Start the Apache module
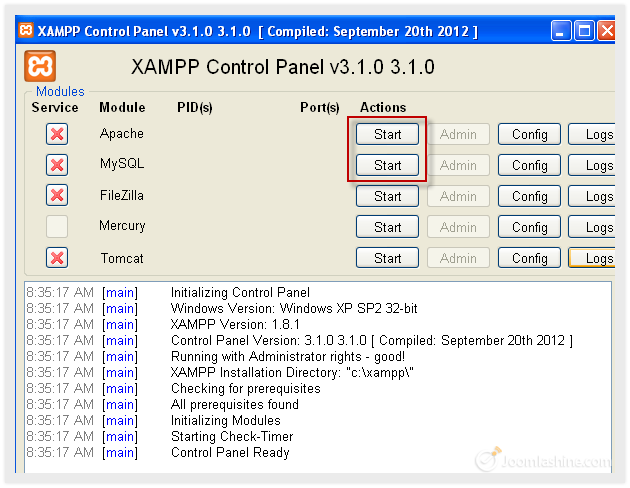Viewport: 630px width, 488px height. click(387, 135)
